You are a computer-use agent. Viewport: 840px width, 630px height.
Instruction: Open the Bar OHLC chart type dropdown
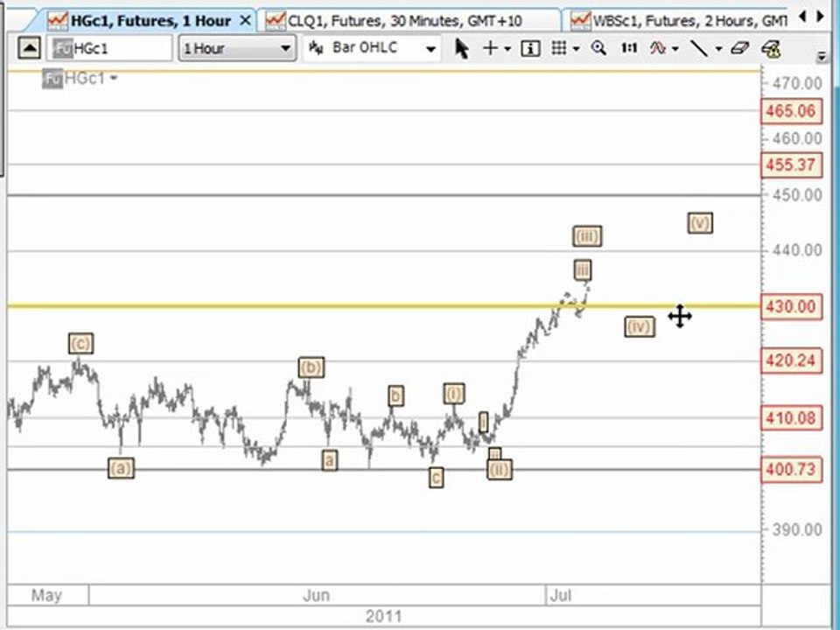click(x=372, y=48)
